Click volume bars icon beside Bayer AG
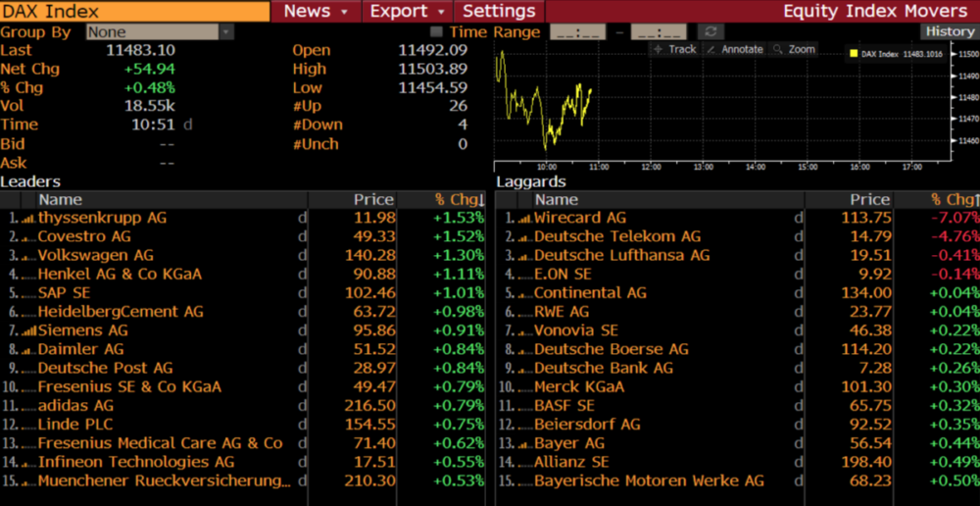 525,444
